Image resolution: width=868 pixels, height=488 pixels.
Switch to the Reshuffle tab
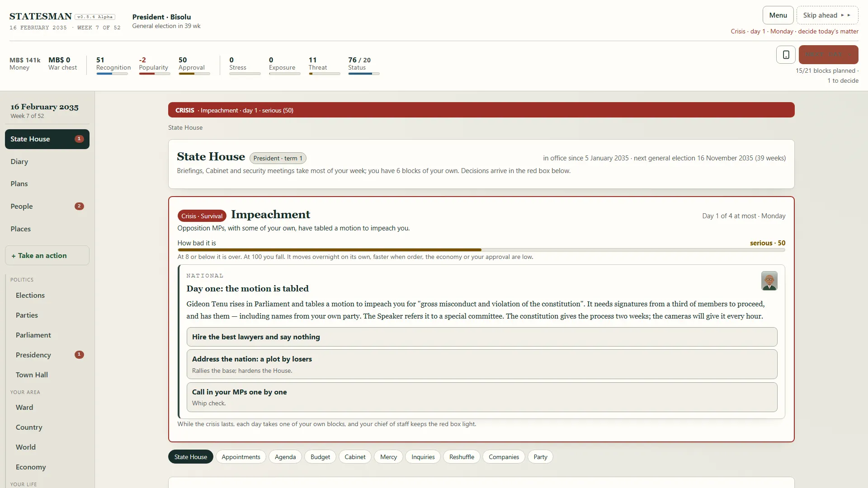[x=462, y=457]
